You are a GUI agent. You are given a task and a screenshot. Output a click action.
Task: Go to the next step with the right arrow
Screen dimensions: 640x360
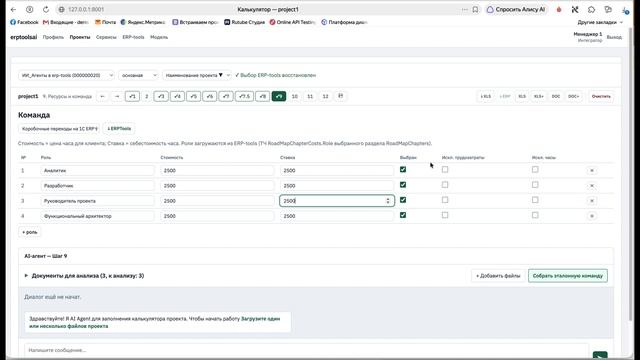coord(117,96)
